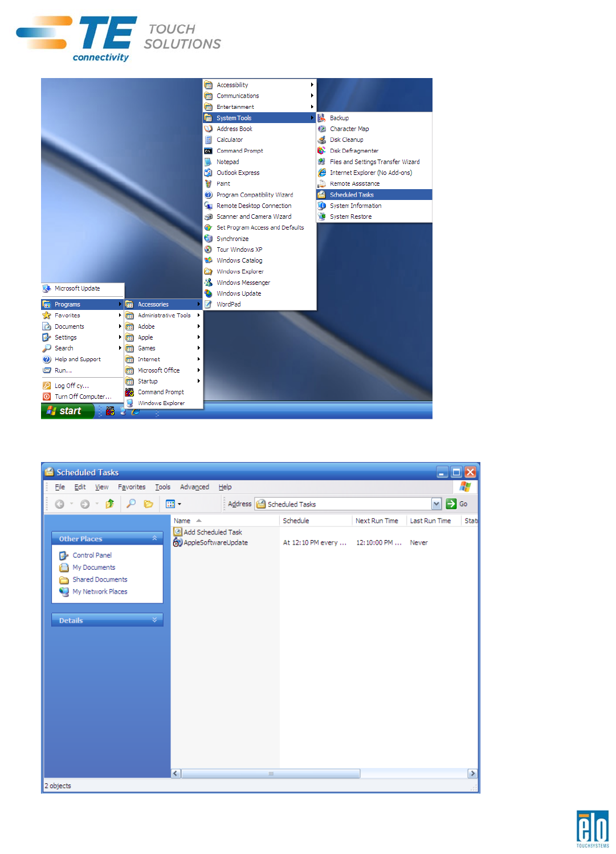Select Scheduled Tasks in System Tools submenu
Screen dimensions: 616x854
374,195
